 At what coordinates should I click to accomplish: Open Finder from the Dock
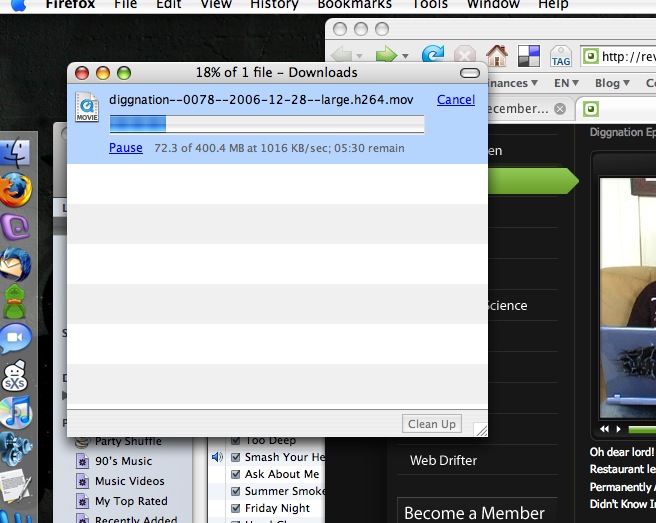[x=15, y=153]
